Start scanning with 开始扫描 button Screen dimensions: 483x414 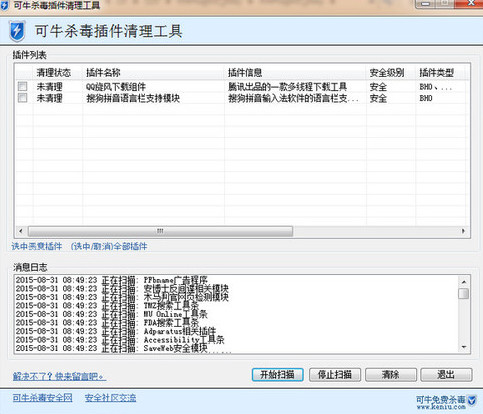pos(277,375)
